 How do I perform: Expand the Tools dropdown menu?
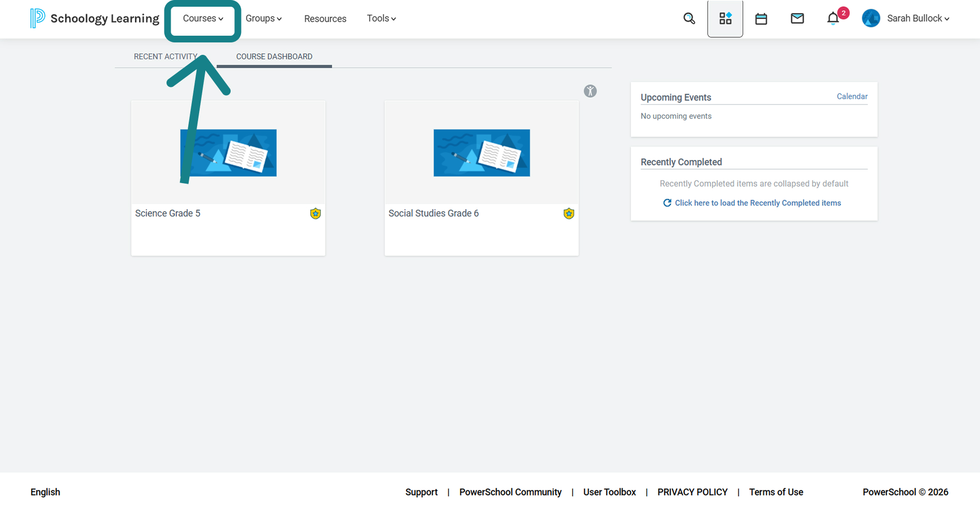coord(382,19)
